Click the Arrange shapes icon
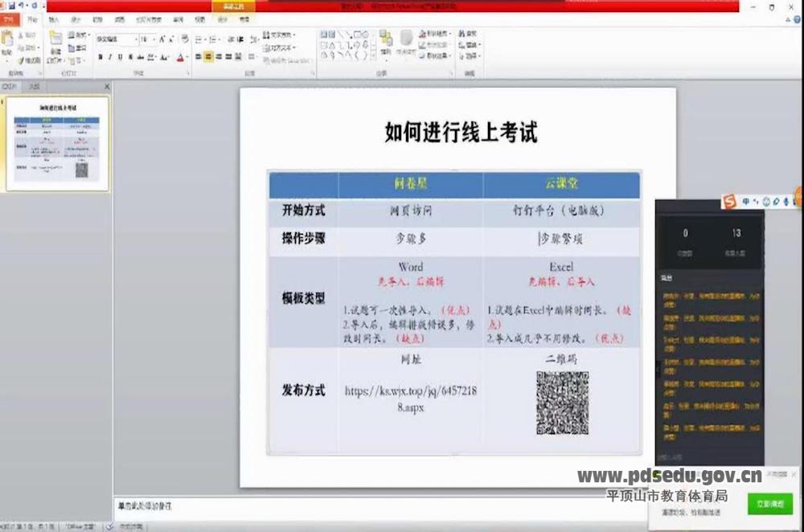The height and width of the screenshot is (532, 804). click(x=386, y=42)
